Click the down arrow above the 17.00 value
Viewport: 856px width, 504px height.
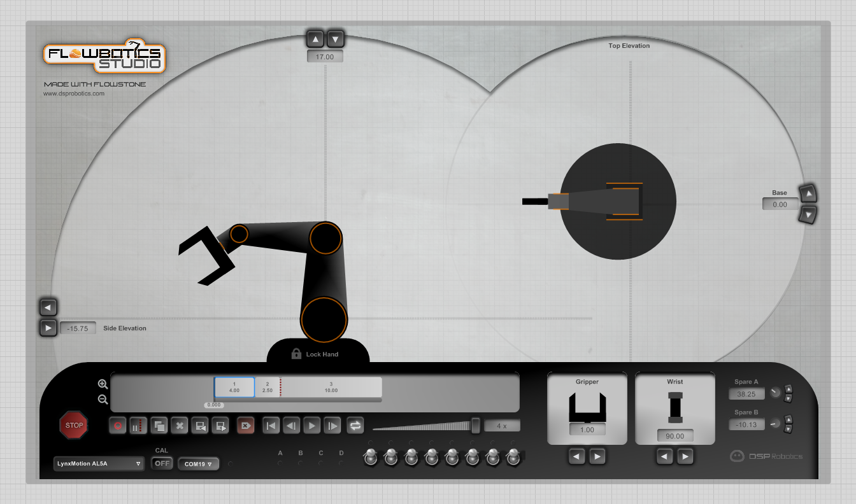click(336, 39)
